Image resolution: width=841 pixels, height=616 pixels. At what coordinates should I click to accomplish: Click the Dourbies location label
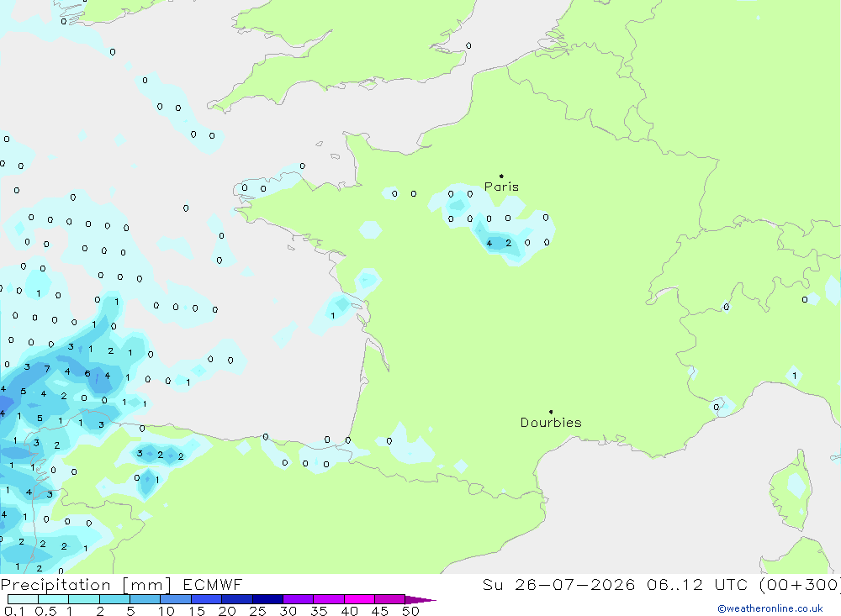point(551,423)
